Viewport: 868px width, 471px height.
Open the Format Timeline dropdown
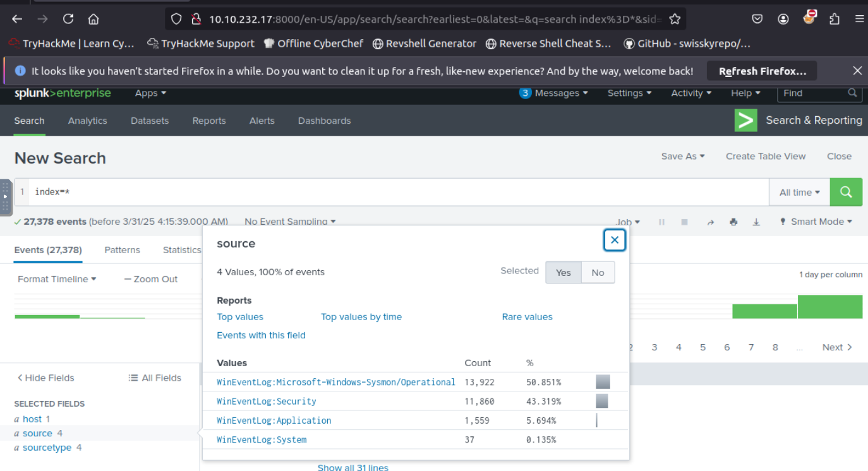point(57,279)
